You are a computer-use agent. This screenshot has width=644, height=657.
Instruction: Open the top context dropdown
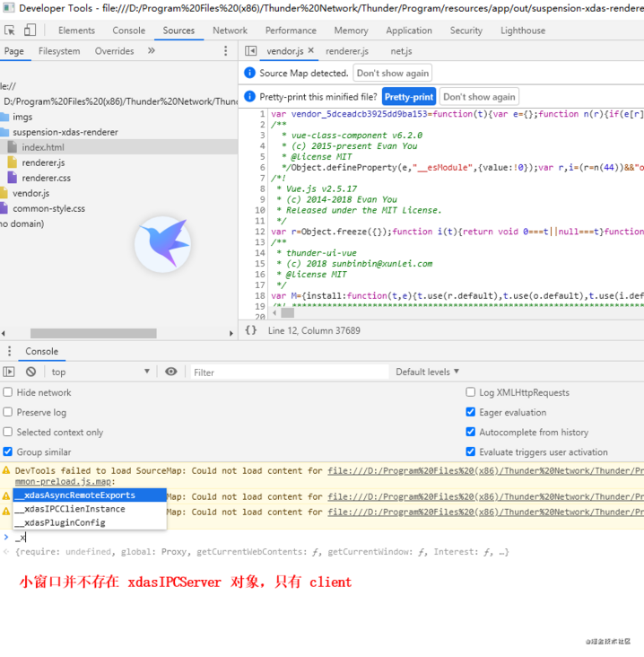[x=100, y=372]
